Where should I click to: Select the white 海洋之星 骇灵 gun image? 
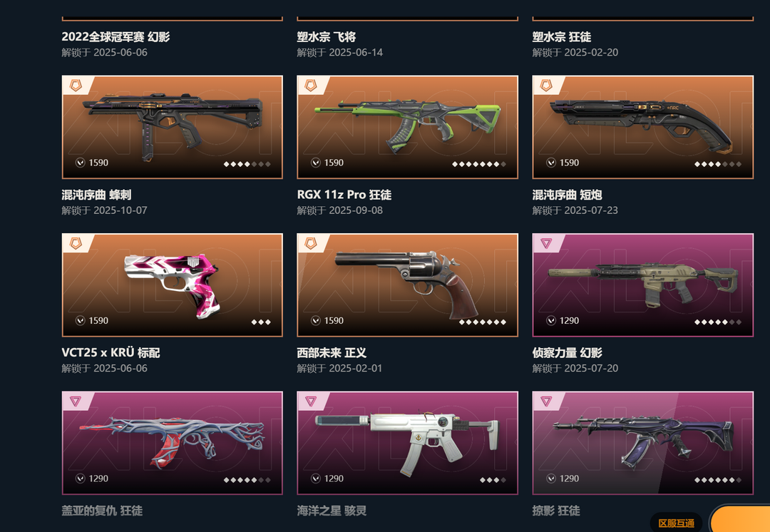pos(406,442)
